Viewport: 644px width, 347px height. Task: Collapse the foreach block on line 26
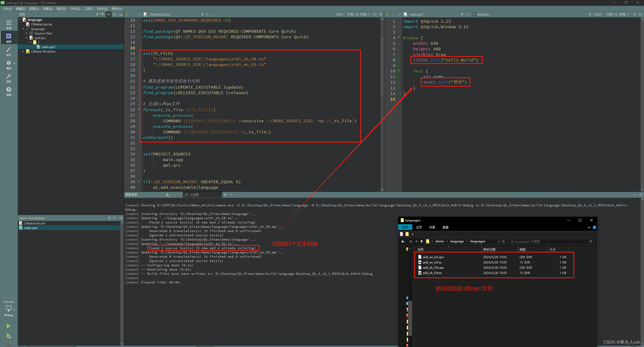139,109
